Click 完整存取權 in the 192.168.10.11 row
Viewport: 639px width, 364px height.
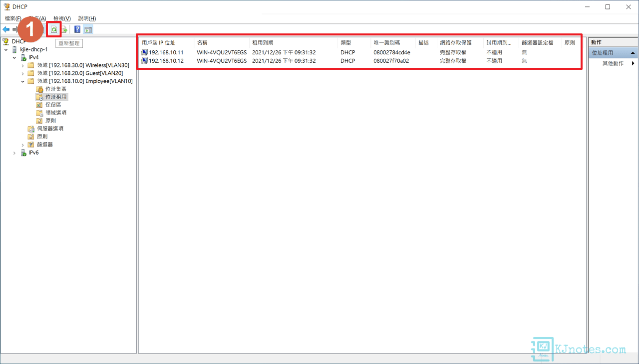[453, 52]
